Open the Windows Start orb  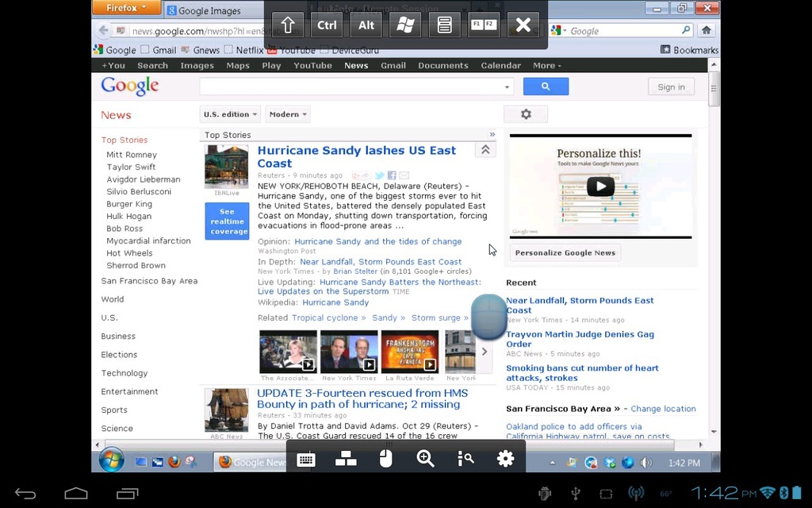pos(111,460)
